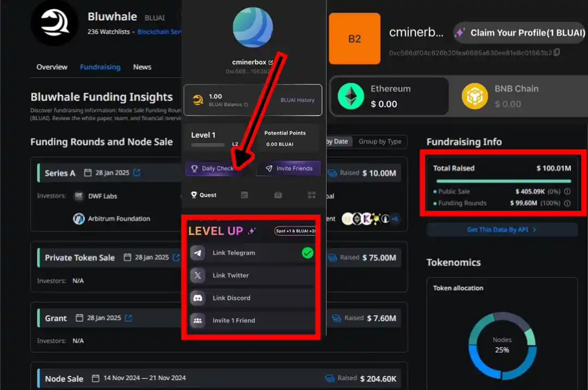Open the Private Token Sale external link icon
Viewport: 588px width, 390px height.
[x=176, y=257]
